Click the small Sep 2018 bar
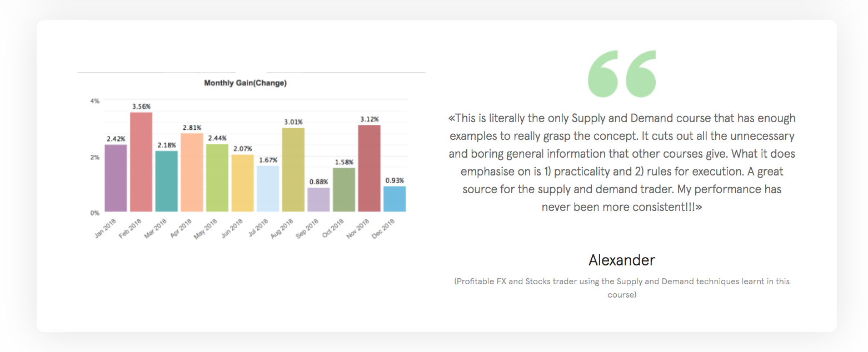Screen dimensions: 868x352 pos(318,199)
